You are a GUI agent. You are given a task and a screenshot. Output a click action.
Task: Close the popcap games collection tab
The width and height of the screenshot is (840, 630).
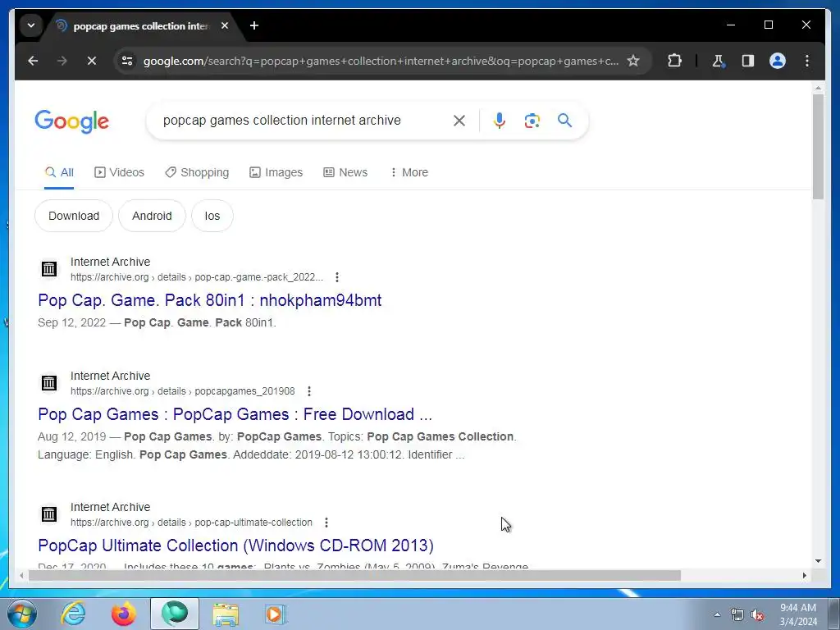point(225,25)
